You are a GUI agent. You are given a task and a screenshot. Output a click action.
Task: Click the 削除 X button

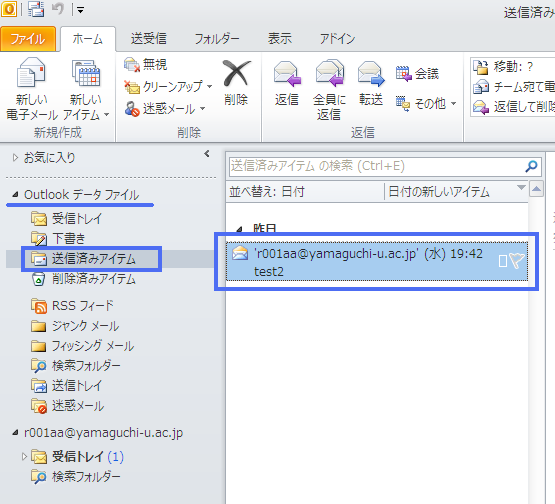236,83
